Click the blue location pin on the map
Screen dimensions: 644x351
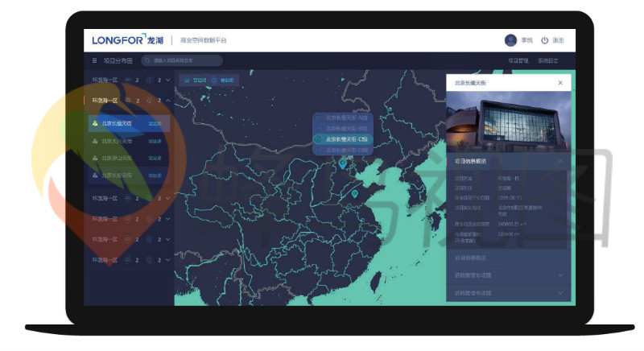[342, 164]
